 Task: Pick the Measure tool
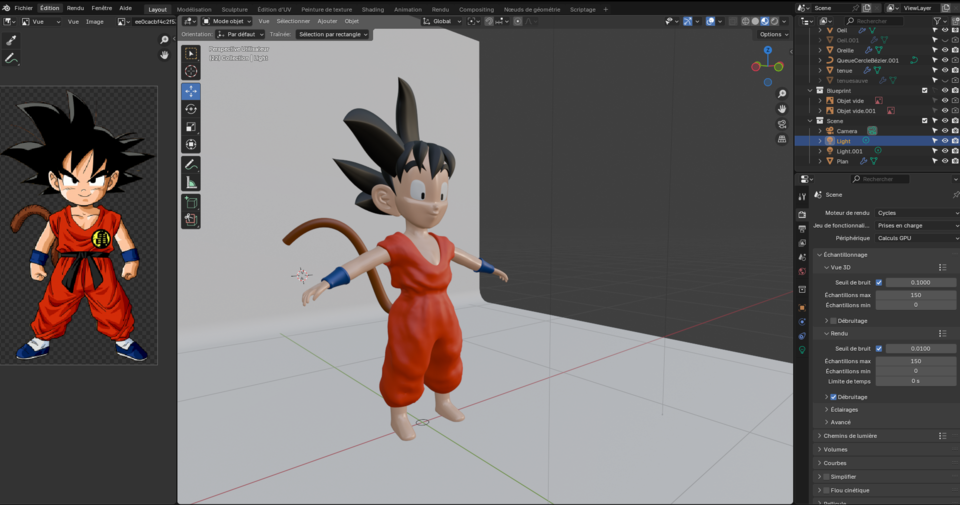click(x=191, y=182)
